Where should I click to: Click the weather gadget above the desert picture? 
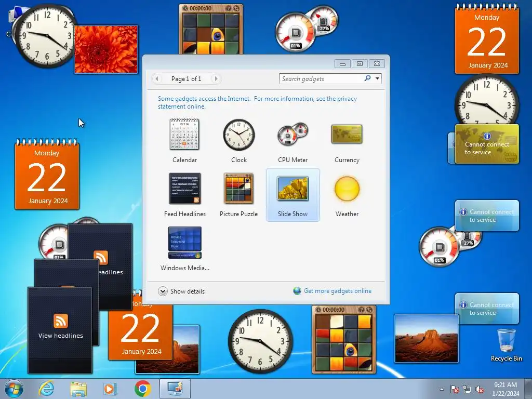487,309
